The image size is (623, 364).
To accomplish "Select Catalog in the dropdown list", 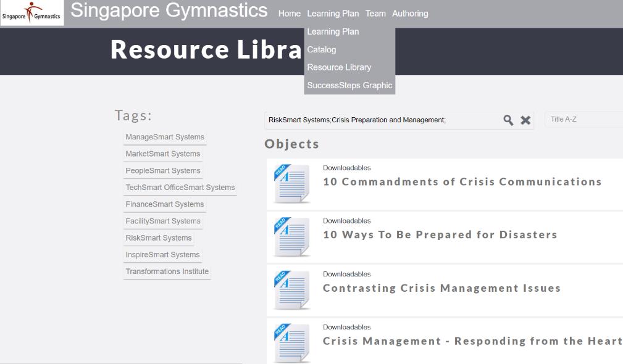I will [322, 49].
